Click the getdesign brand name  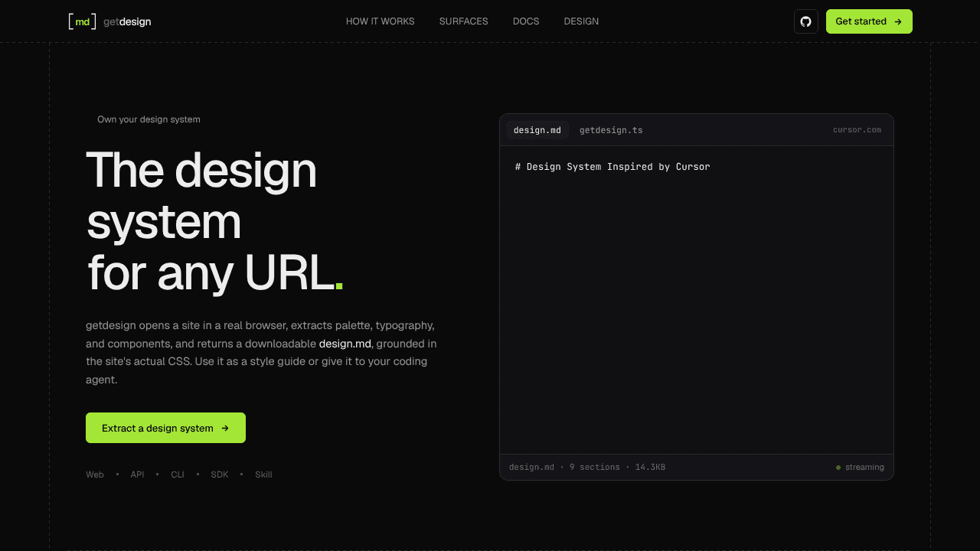pyautogui.click(x=127, y=21)
